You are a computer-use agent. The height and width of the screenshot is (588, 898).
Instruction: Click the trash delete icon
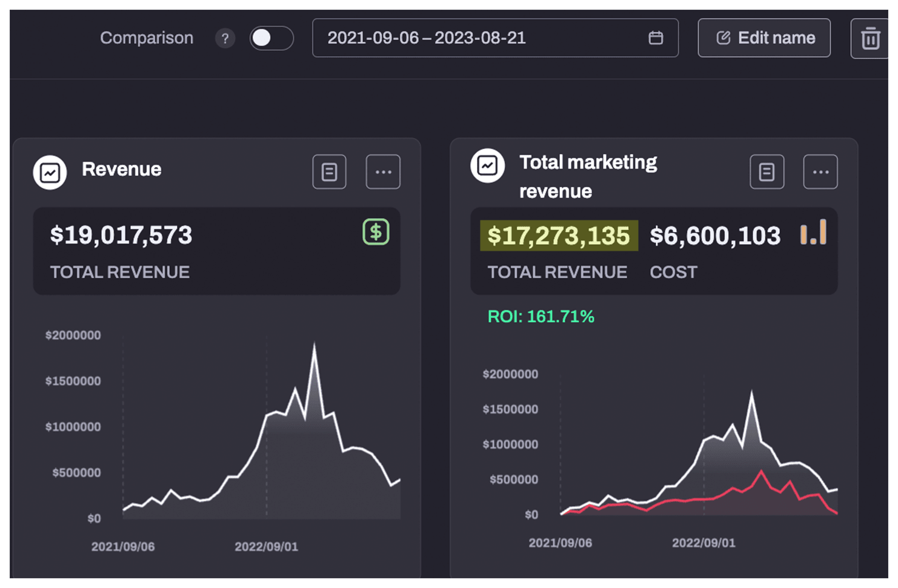click(x=870, y=39)
